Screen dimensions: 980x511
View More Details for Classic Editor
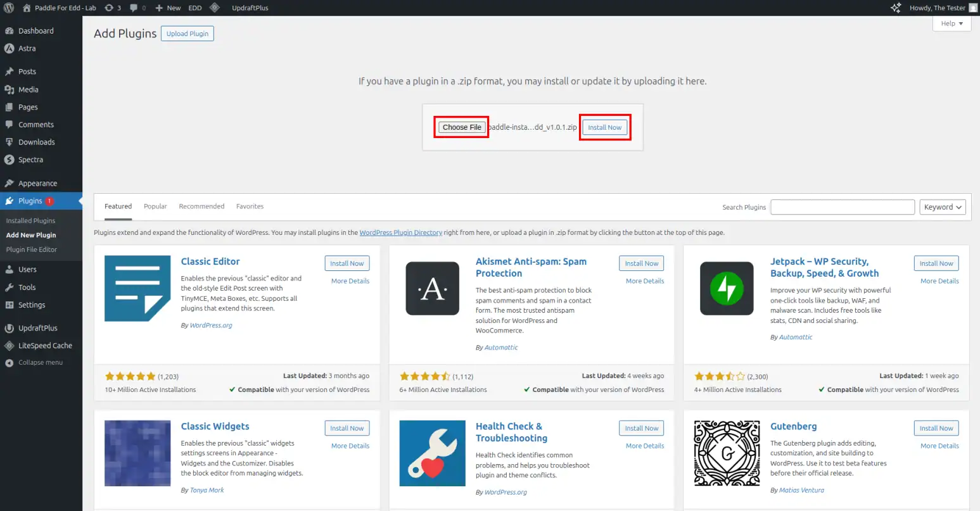click(350, 281)
